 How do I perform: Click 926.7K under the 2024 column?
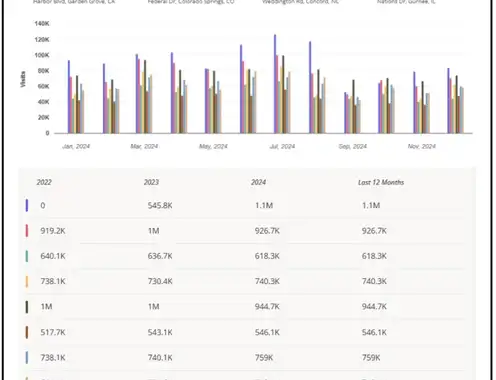click(267, 231)
